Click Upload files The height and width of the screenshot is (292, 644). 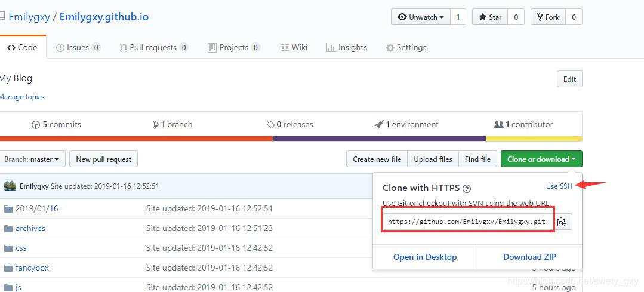pyautogui.click(x=433, y=159)
